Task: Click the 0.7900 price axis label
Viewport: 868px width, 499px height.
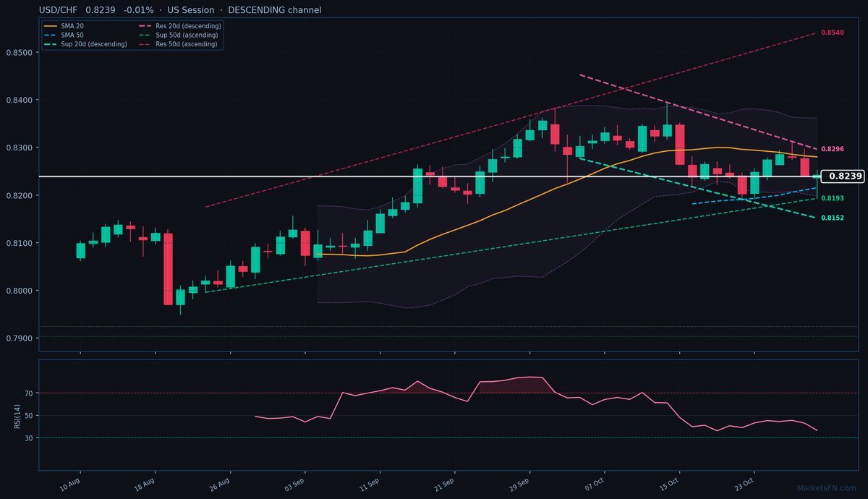Action: [19, 339]
